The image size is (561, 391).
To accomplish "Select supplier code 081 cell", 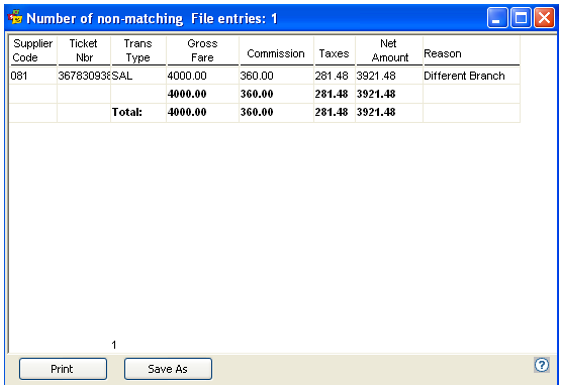I will click(33, 76).
